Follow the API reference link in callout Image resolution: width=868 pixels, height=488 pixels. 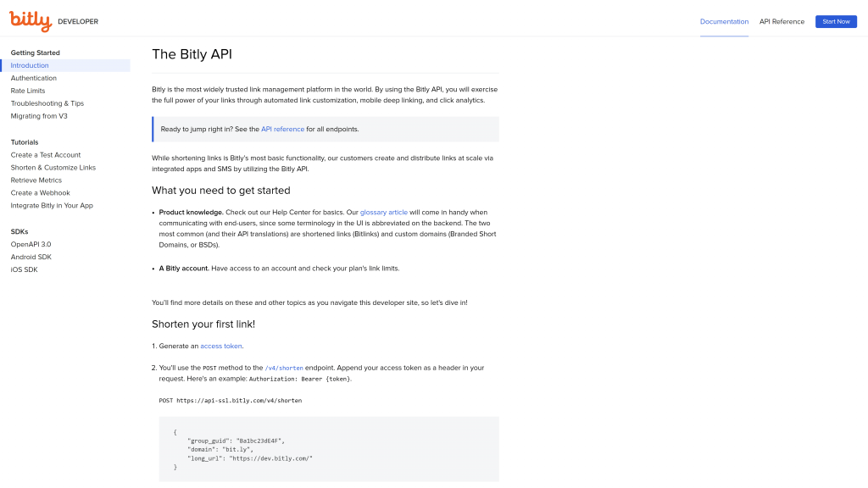click(282, 129)
